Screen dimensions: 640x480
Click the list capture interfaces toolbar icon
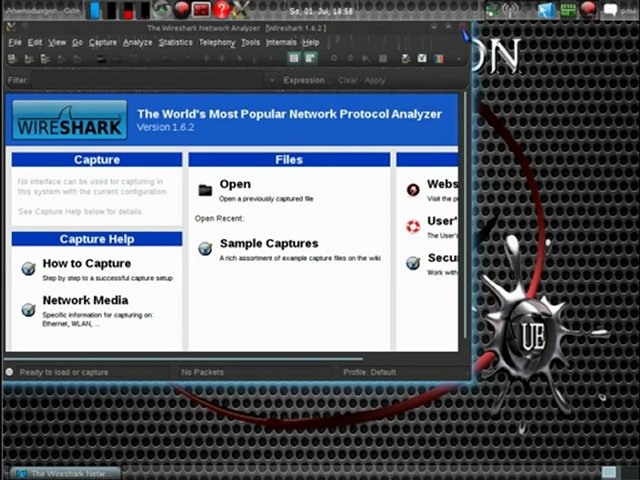(x=12, y=59)
